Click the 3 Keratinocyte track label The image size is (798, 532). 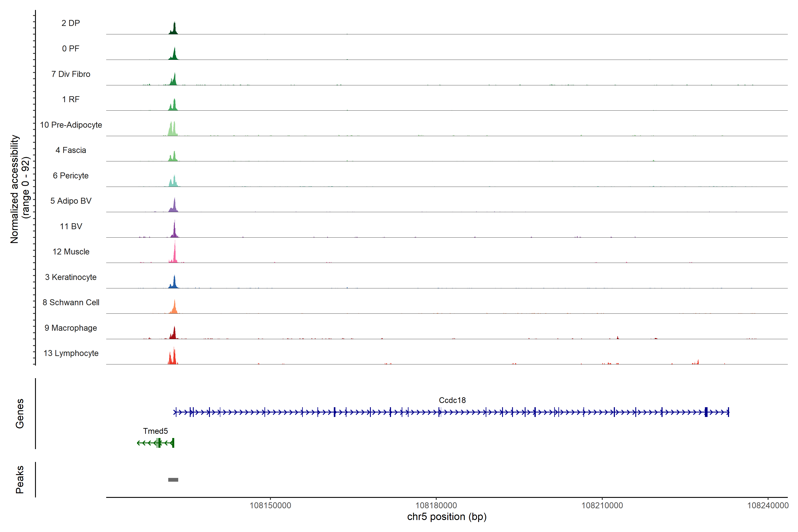tap(70, 277)
